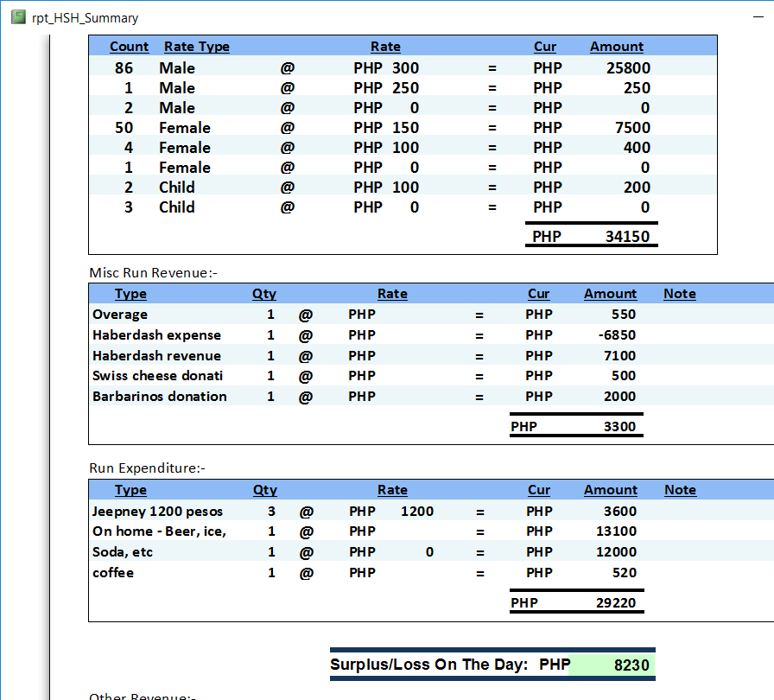Click the Run Expenditure total 29220
Screen dimensions: 774x700
[x=616, y=603]
